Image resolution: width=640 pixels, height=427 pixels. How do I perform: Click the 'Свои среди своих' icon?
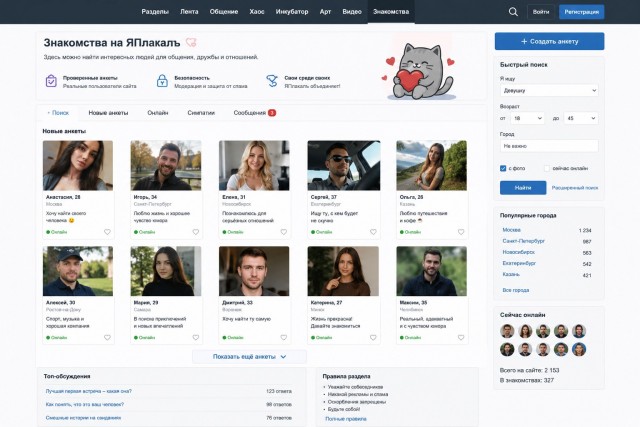click(x=272, y=81)
